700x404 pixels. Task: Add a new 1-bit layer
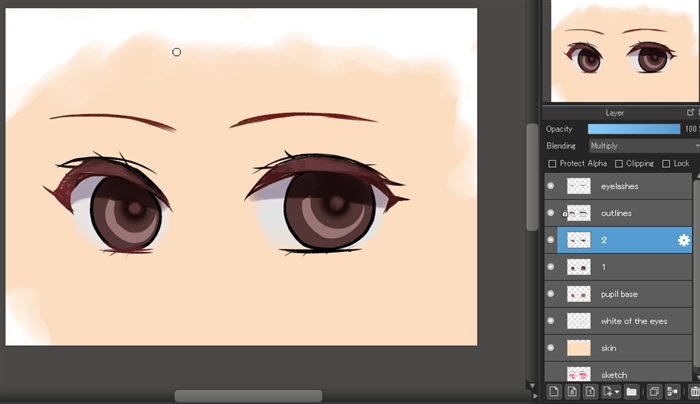tap(590, 392)
